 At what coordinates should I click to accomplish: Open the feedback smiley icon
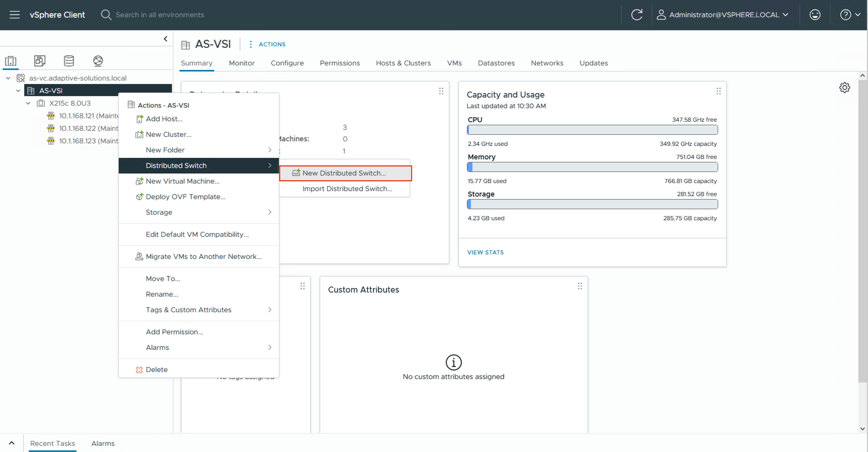815,15
